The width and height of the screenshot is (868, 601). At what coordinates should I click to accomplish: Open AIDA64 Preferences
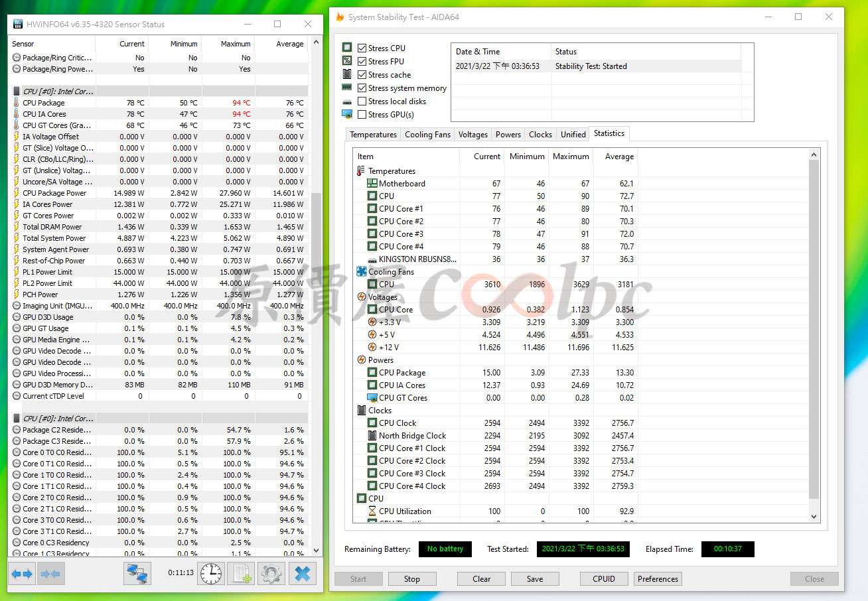(658, 579)
